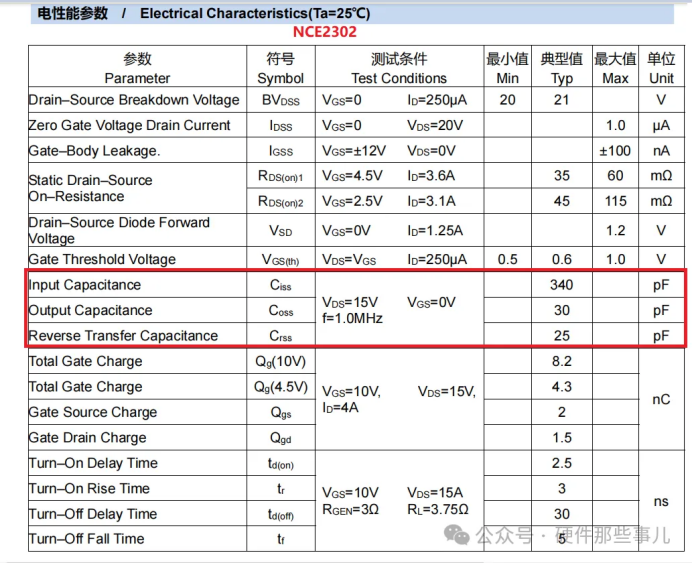Click the nC unit cell
The height and width of the screenshot is (563, 693).
tap(661, 399)
